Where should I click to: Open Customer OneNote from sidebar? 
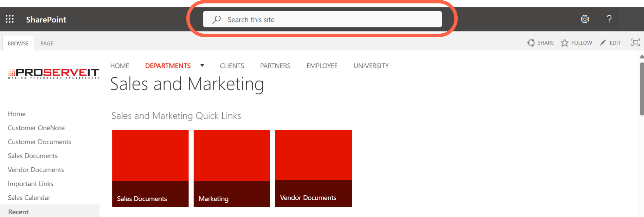36,128
